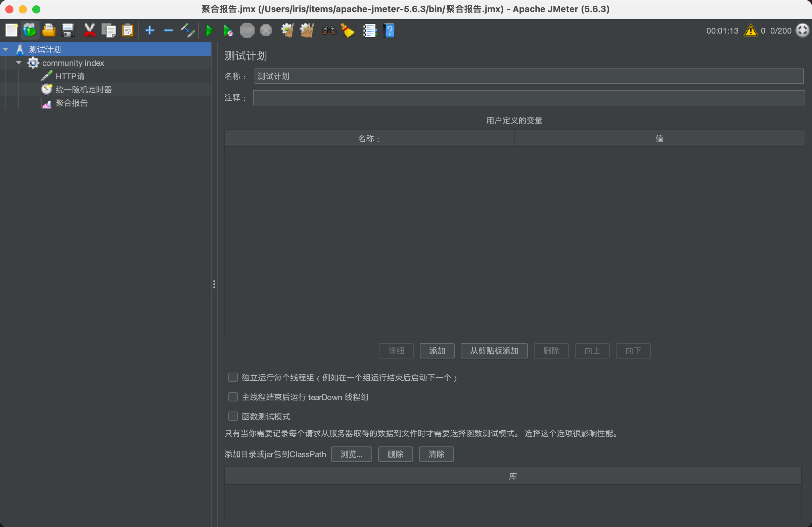
Task: Search the tree with binoculars icon
Action: click(329, 30)
